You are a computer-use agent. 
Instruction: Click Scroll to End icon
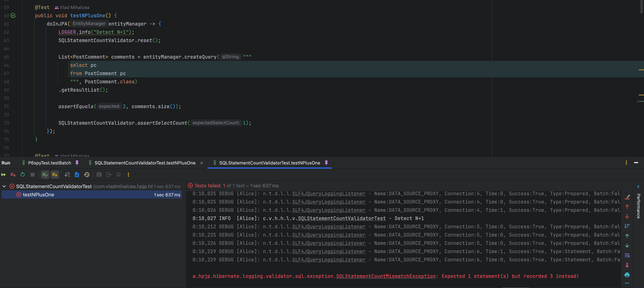point(627,265)
